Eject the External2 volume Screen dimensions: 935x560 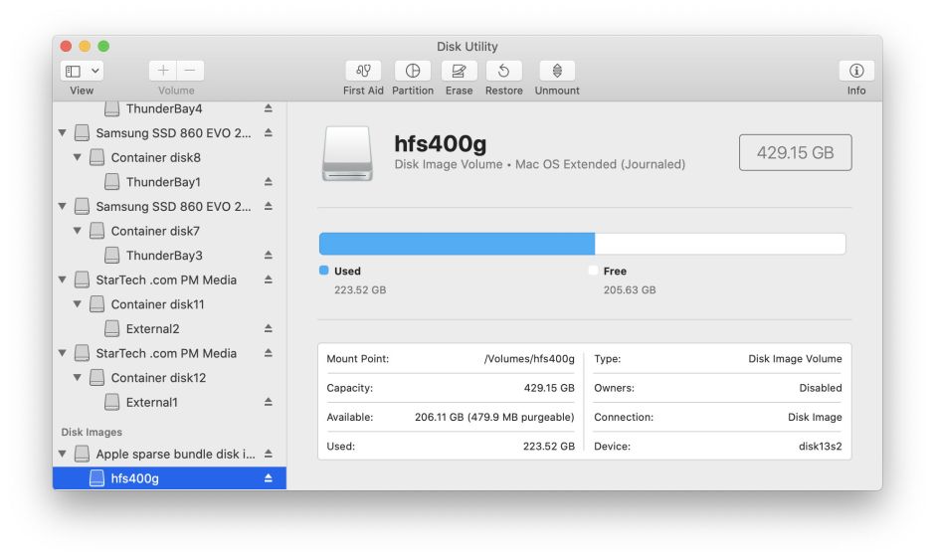[x=268, y=329]
